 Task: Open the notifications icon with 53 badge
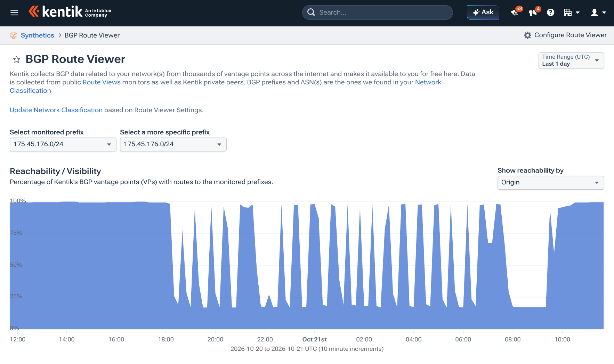pyautogui.click(x=515, y=12)
